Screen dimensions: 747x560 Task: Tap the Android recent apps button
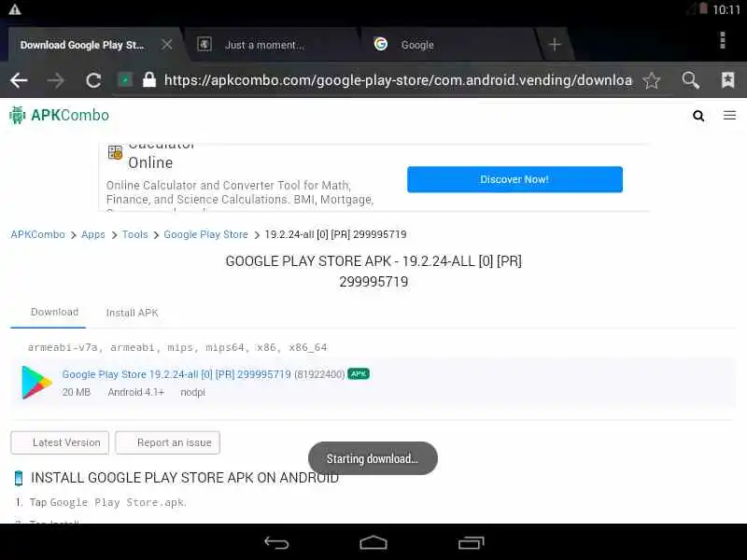coord(472,542)
